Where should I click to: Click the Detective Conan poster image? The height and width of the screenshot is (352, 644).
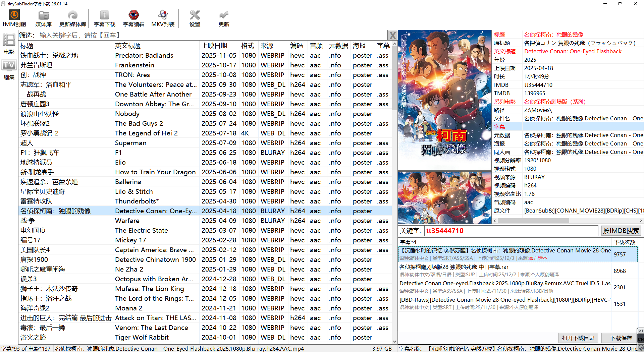(x=445, y=100)
